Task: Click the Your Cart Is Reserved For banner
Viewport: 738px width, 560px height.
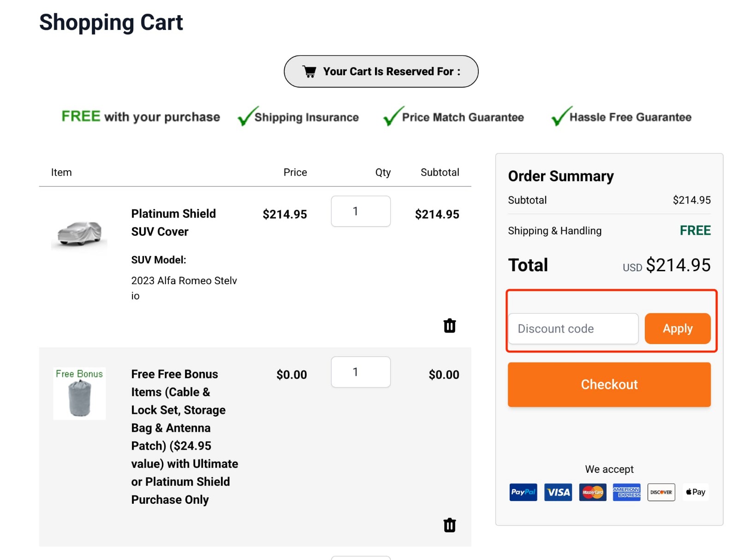Action: click(381, 71)
